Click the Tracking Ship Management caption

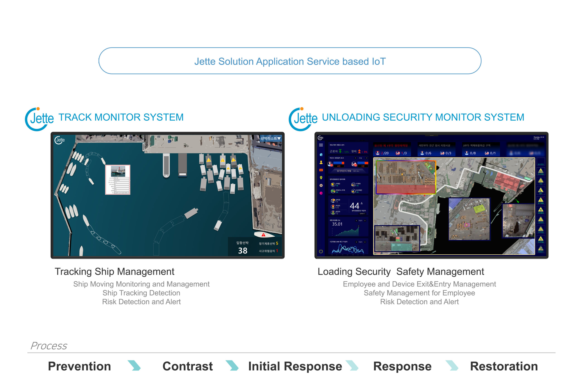(x=115, y=272)
